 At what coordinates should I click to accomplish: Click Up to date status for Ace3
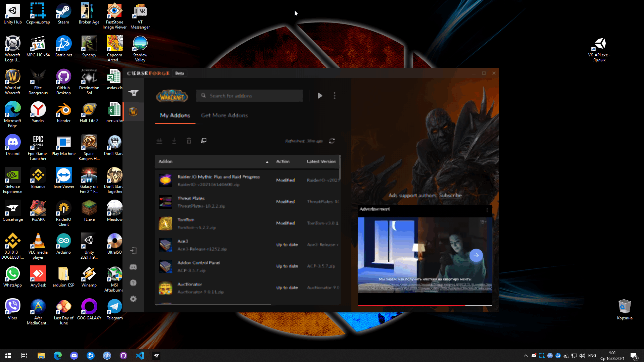tap(287, 245)
